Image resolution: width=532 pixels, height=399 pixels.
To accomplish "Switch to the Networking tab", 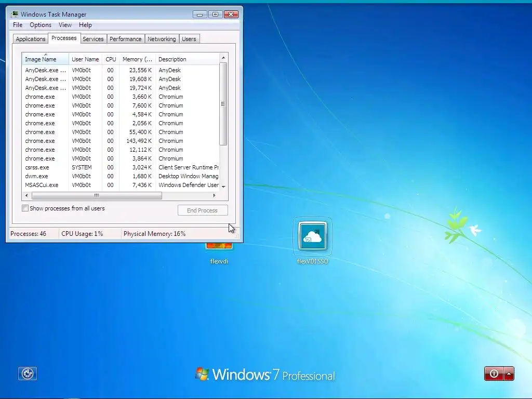I will (162, 39).
